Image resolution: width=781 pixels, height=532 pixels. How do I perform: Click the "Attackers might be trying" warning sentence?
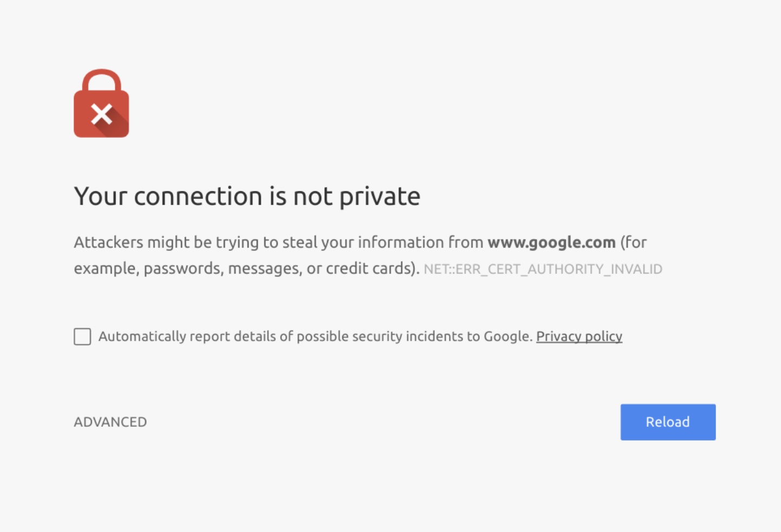(x=162, y=242)
